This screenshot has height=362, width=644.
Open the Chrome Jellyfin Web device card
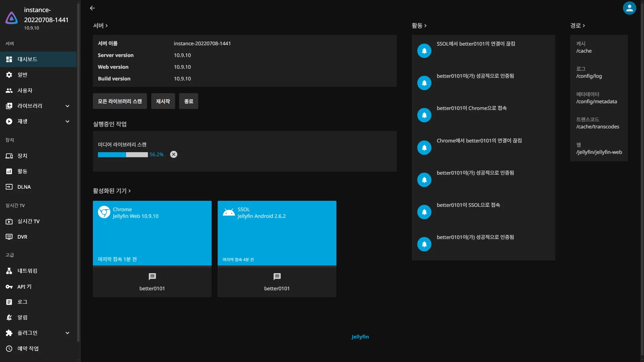click(152, 233)
